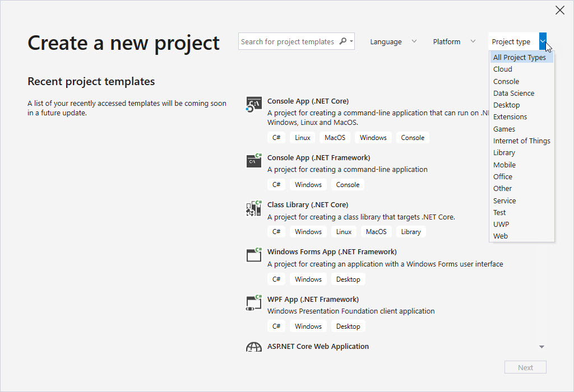This screenshot has width=574, height=392.
Task: Choose Other project type
Action: pyautogui.click(x=522, y=188)
